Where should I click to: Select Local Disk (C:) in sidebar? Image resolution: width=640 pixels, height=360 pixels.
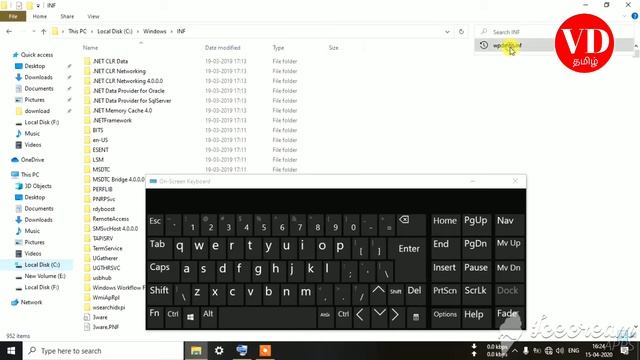[x=42, y=265]
